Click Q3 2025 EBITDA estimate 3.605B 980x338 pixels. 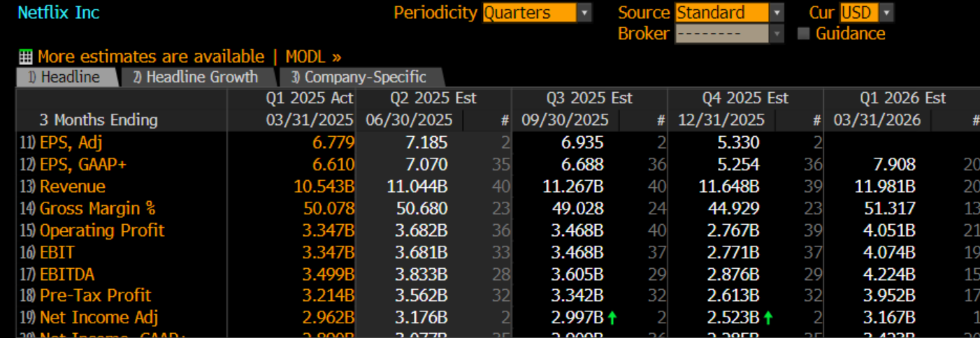tap(578, 274)
